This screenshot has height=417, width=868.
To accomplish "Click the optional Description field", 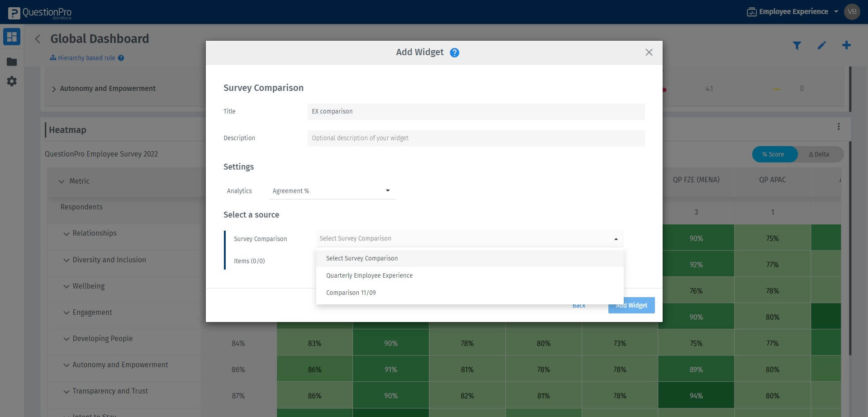I will point(476,138).
